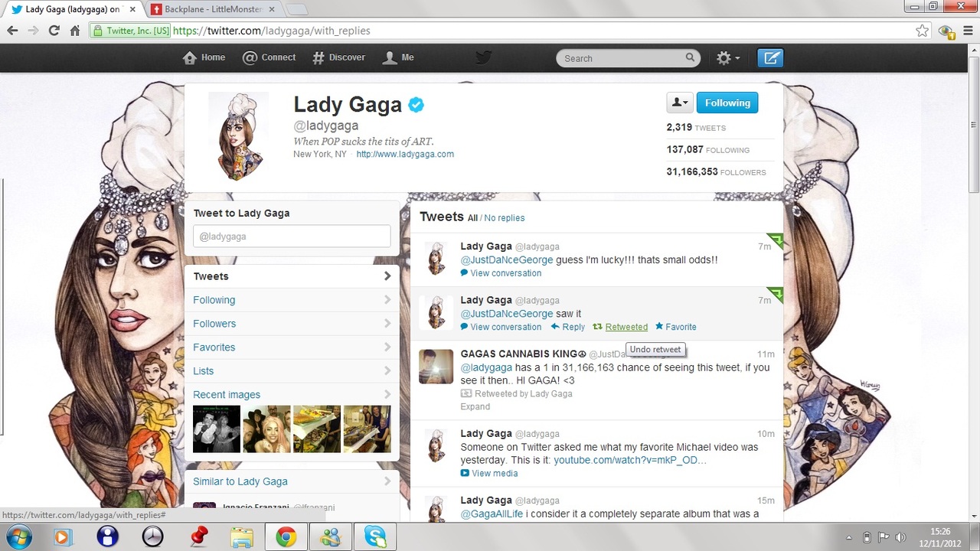Open the Discover nav item
Image resolution: width=980 pixels, height=551 pixels.
tap(338, 57)
